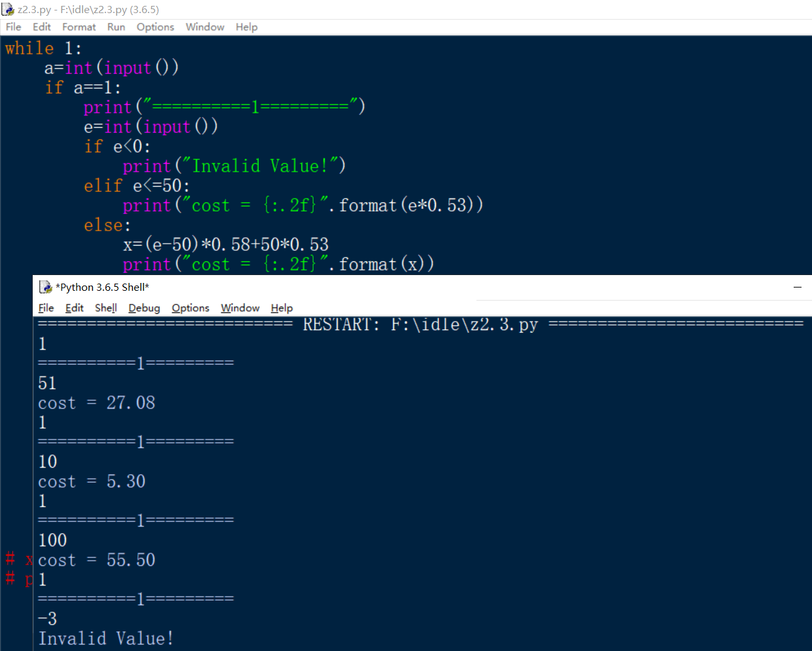Click the print "Invalid Value!" code line
Screen dimensions: 812x651
[x=234, y=166]
